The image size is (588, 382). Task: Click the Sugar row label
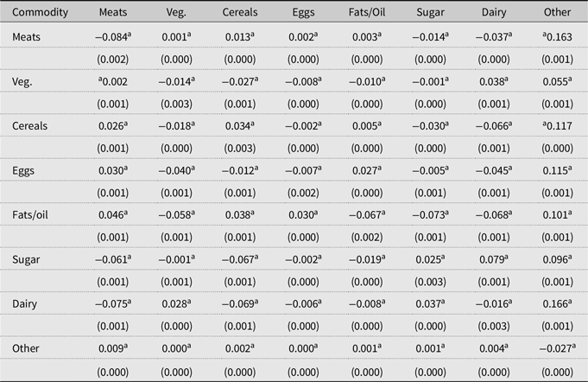28,260
